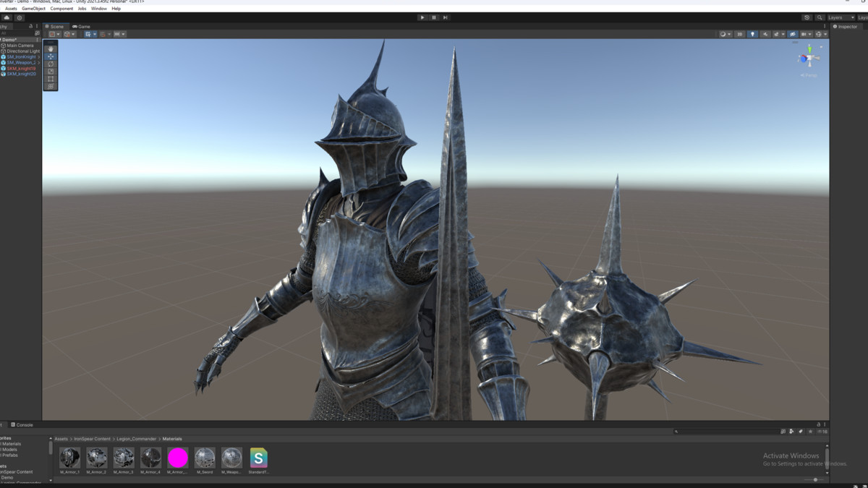Image resolution: width=868 pixels, height=488 pixels.
Task: Open the Component menu
Action: pos(61,9)
